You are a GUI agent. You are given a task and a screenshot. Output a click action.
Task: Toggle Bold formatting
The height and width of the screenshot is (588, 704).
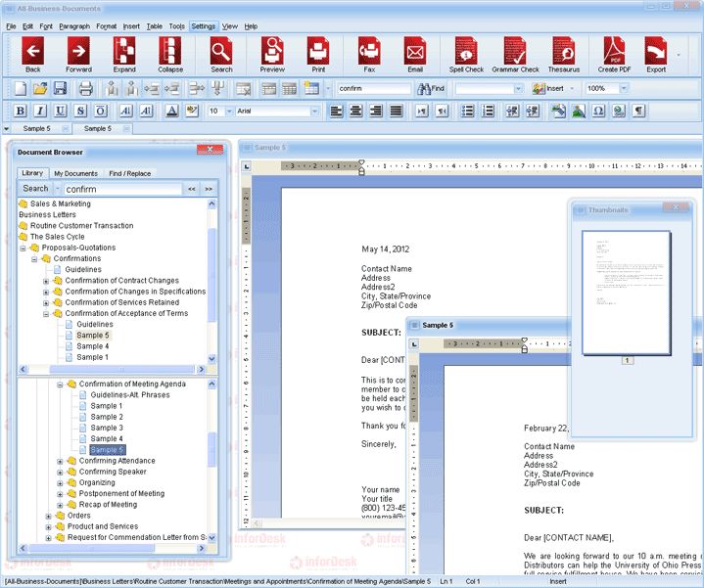(x=21, y=111)
